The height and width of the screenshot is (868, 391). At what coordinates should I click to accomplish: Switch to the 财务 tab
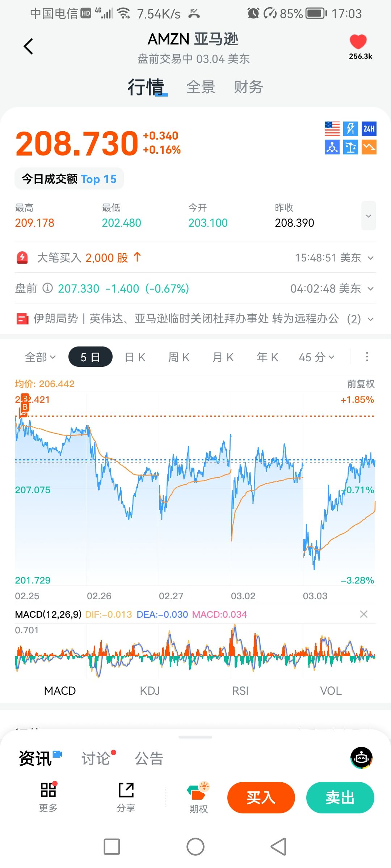(x=248, y=87)
